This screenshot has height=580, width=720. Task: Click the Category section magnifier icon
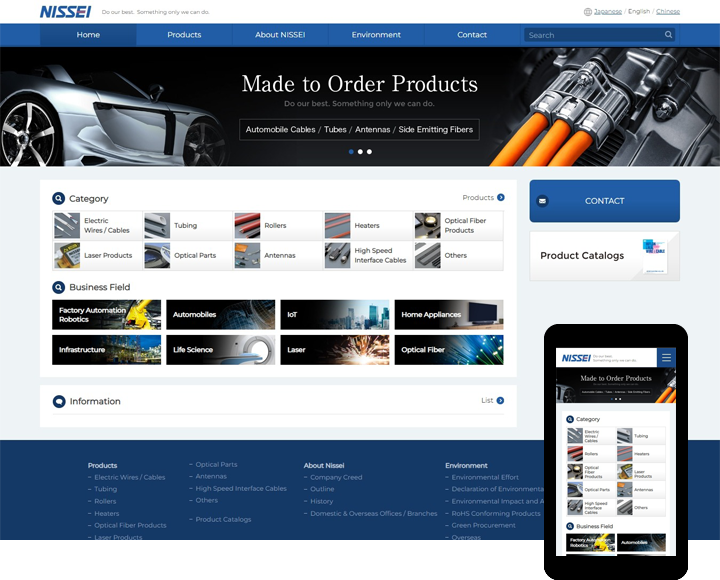[x=58, y=198]
